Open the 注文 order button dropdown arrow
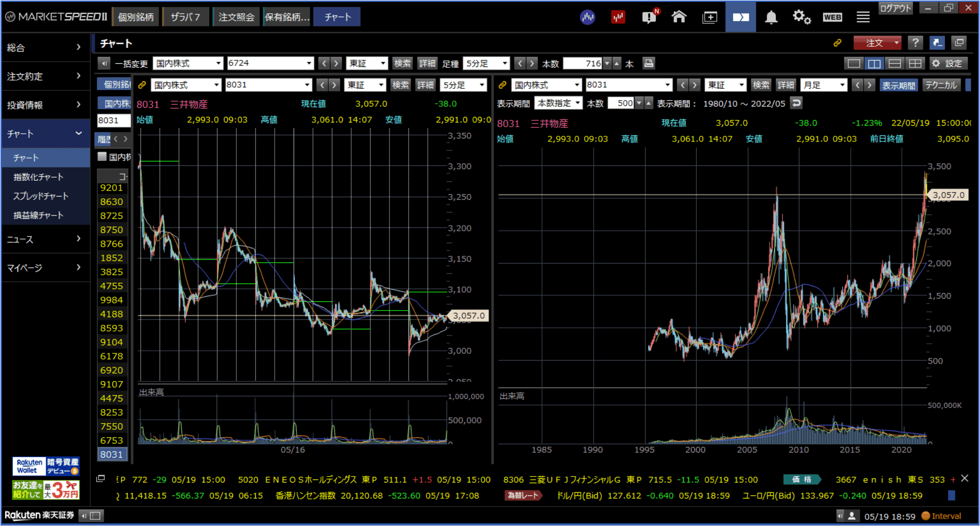Screen dimensions: 980x526 (896, 43)
